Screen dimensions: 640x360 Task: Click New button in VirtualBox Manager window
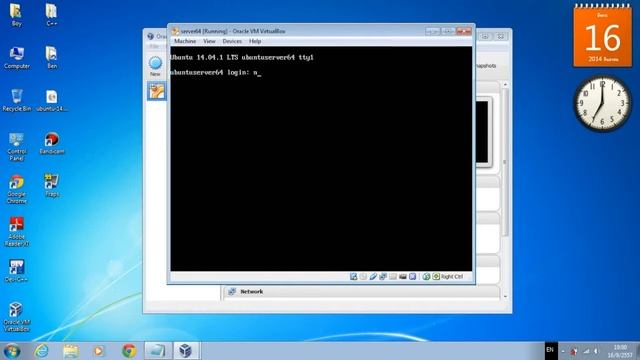(155, 67)
